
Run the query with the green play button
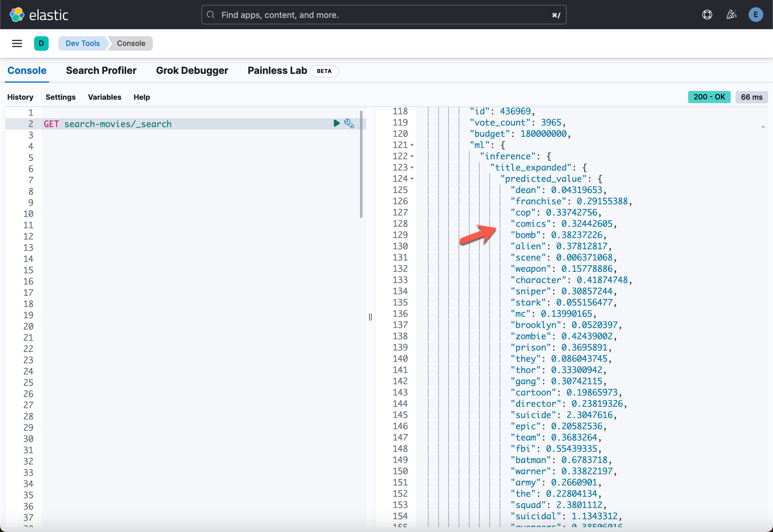[336, 123]
